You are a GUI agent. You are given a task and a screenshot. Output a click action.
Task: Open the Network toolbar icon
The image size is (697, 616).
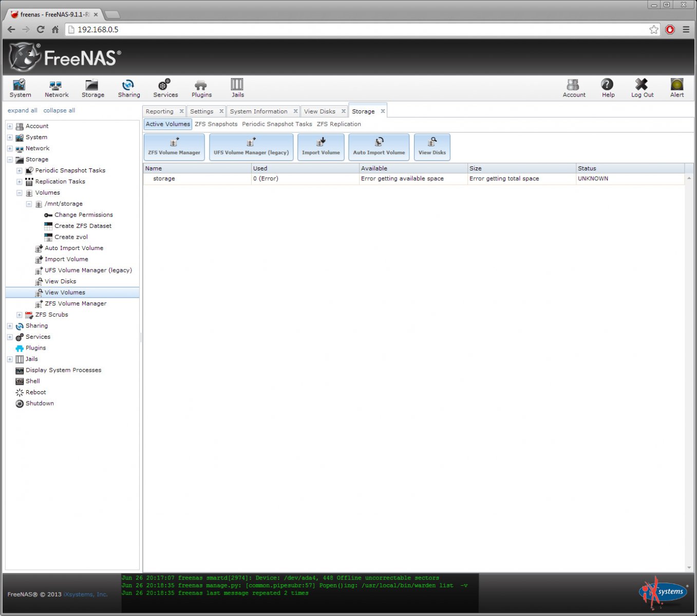[x=56, y=88]
